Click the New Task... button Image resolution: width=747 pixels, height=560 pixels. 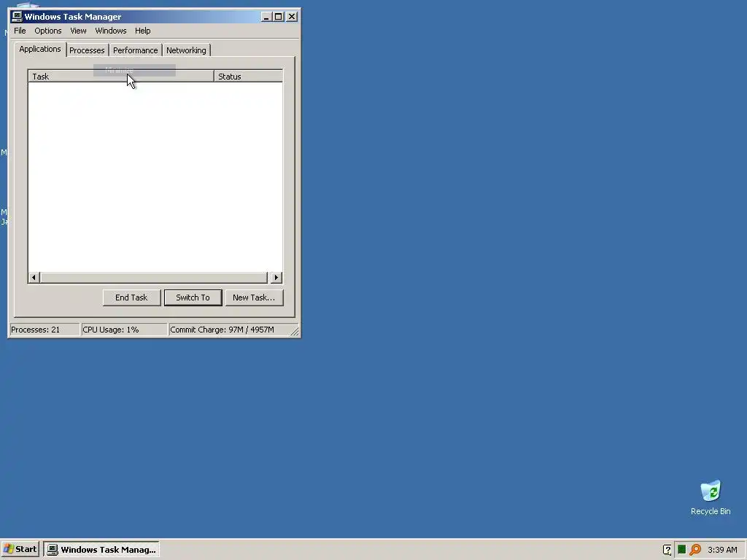254,297
